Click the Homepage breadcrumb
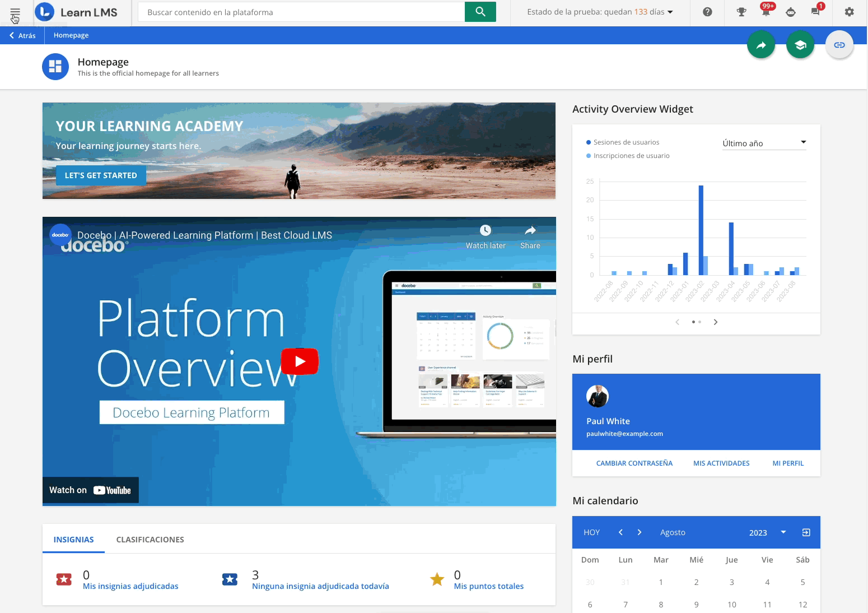 click(71, 35)
